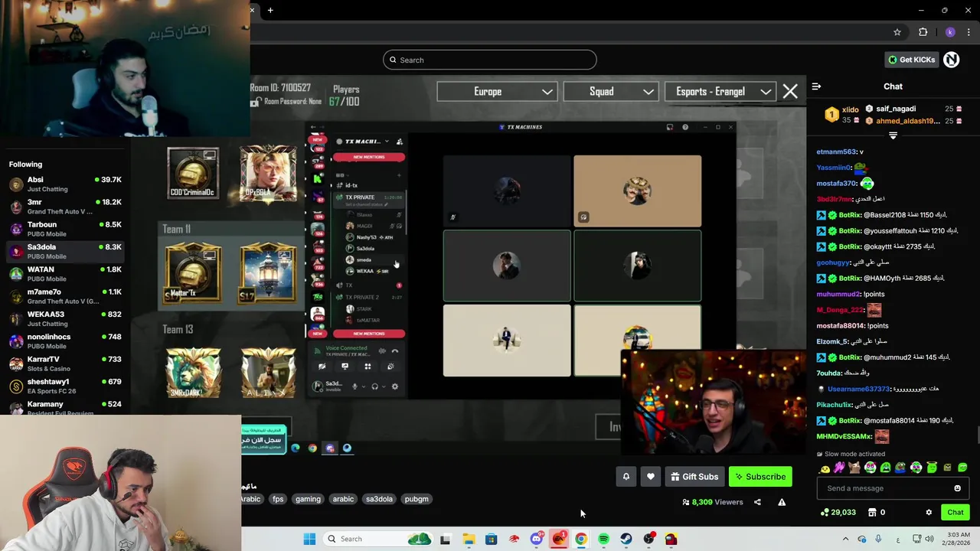Open sheshtawy1 channel in Following list

pos(64,386)
